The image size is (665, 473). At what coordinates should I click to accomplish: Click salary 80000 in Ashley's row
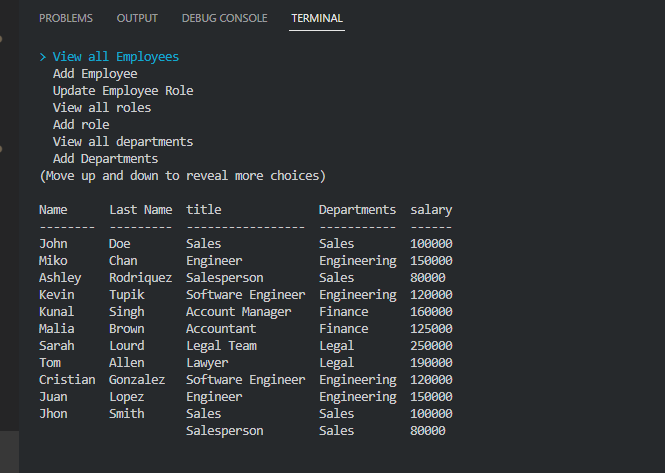point(428,277)
